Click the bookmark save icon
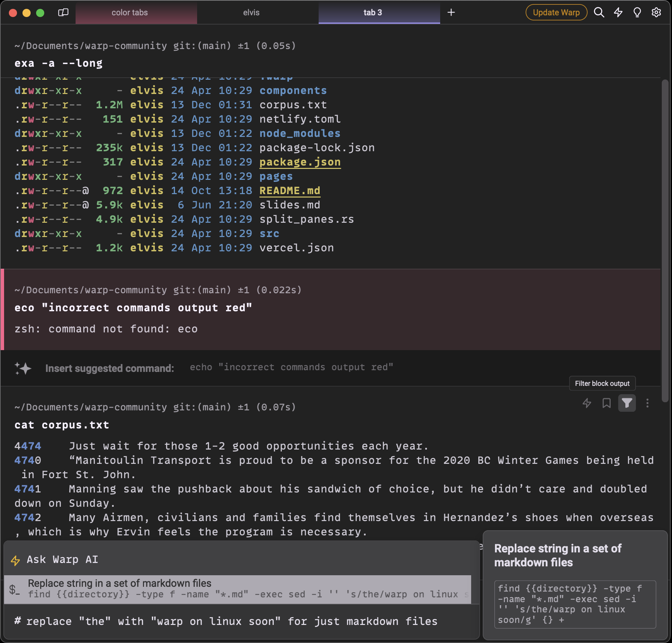Image resolution: width=672 pixels, height=643 pixels. pos(607,403)
